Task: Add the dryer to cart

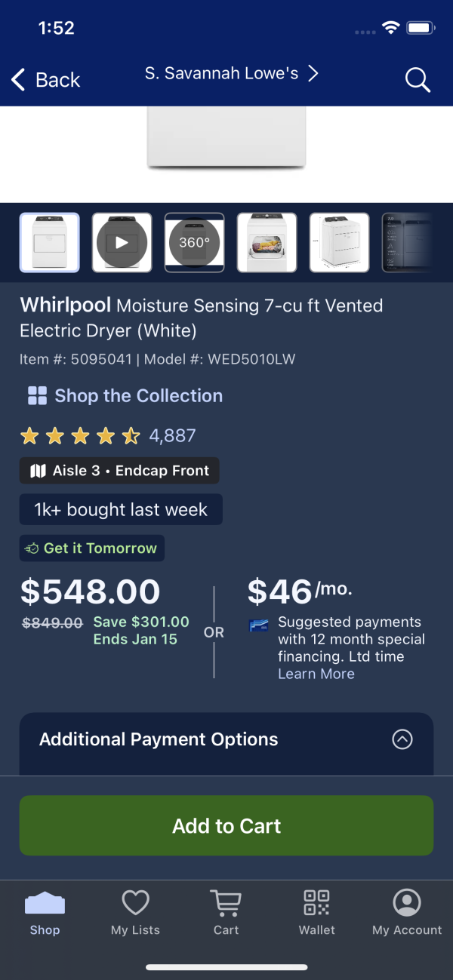Action: tap(226, 825)
